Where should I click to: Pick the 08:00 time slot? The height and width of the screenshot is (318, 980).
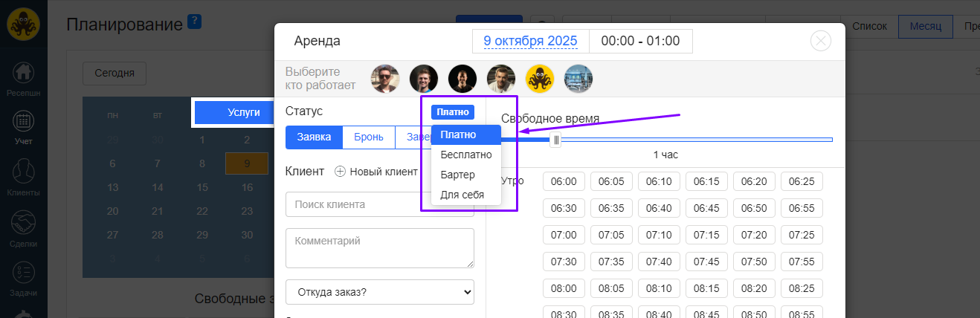coord(564,288)
